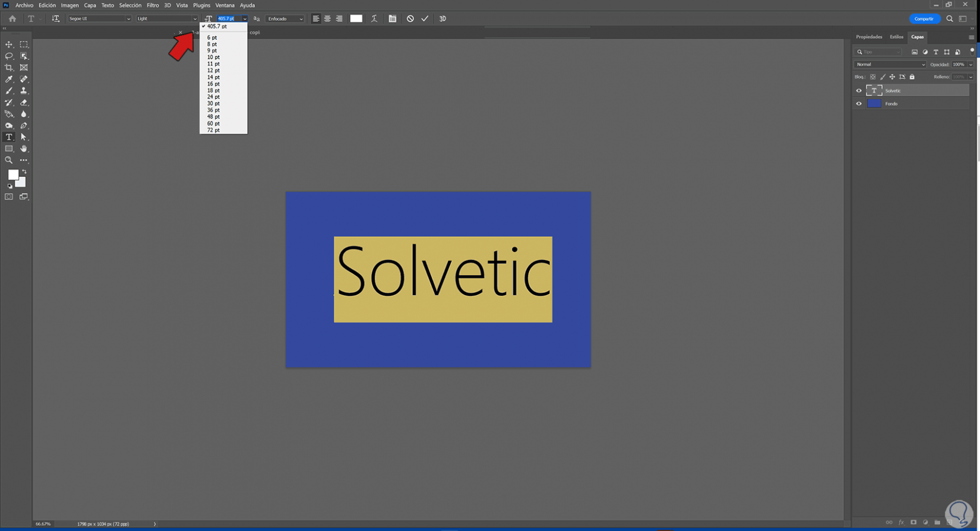Open the layer filter Tipo dropdown
The width and height of the screenshot is (980, 531).
878,52
